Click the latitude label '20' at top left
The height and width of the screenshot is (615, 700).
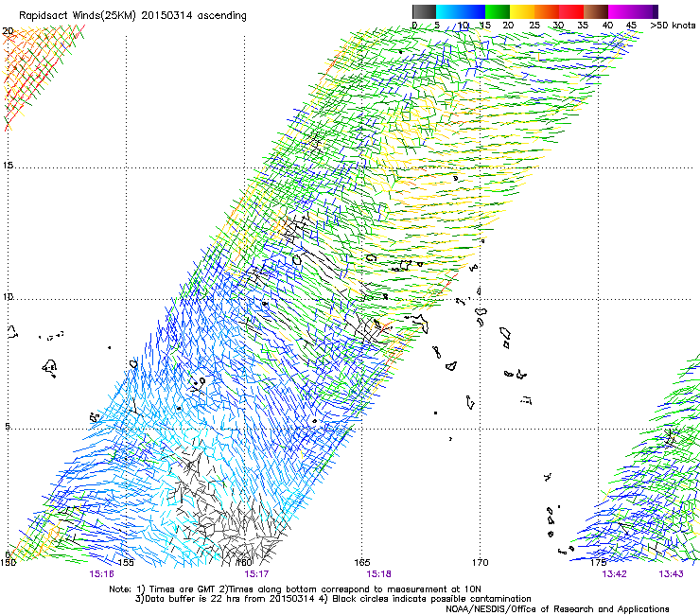(8, 31)
